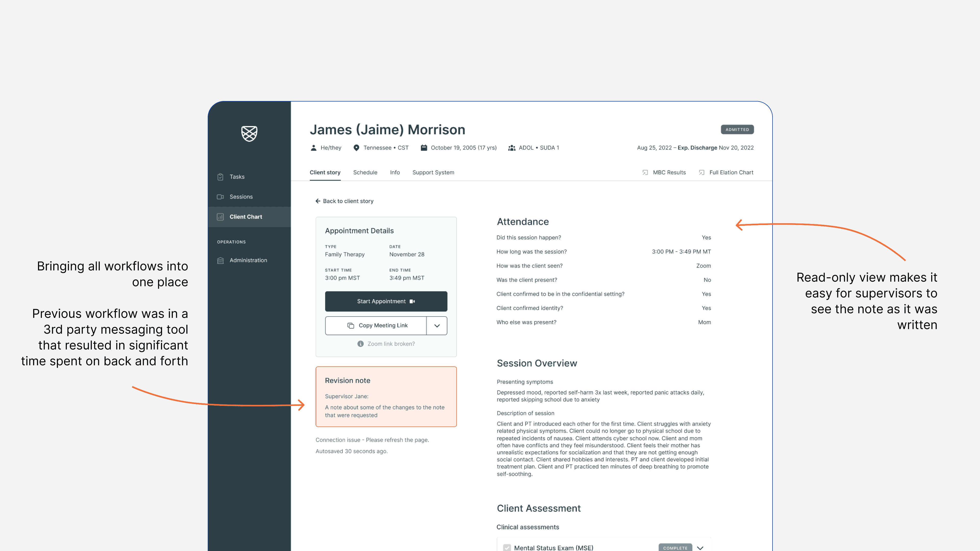Click the Full Elation Chart link icon
980x551 pixels.
coord(702,172)
